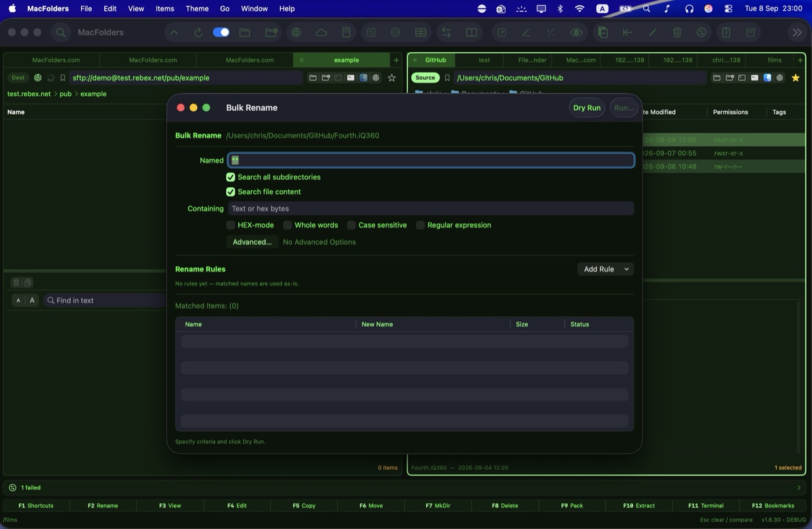Image resolution: width=812 pixels, height=529 pixels.
Task: Expand toolbar overflow with double chevron
Action: click(x=797, y=32)
